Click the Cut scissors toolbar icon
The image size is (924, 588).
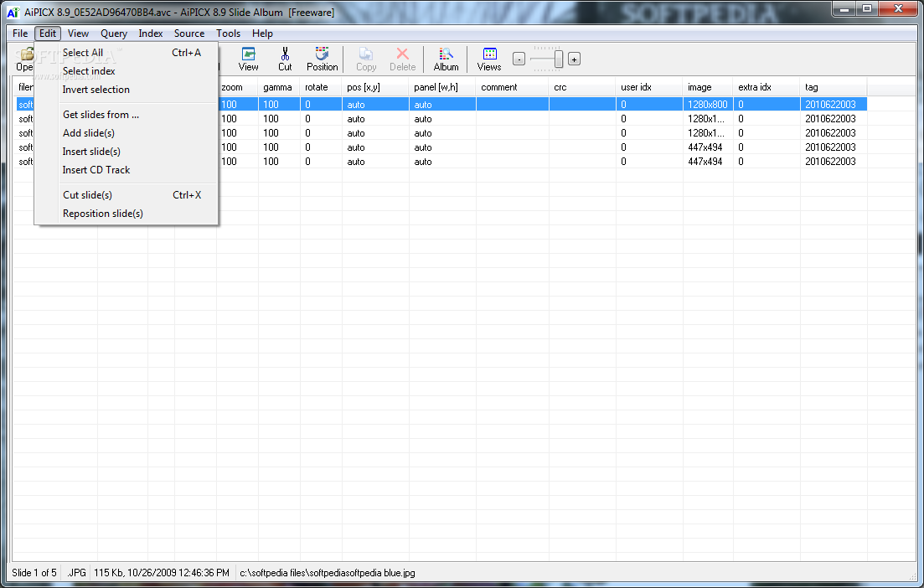pyautogui.click(x=285, y=59)
